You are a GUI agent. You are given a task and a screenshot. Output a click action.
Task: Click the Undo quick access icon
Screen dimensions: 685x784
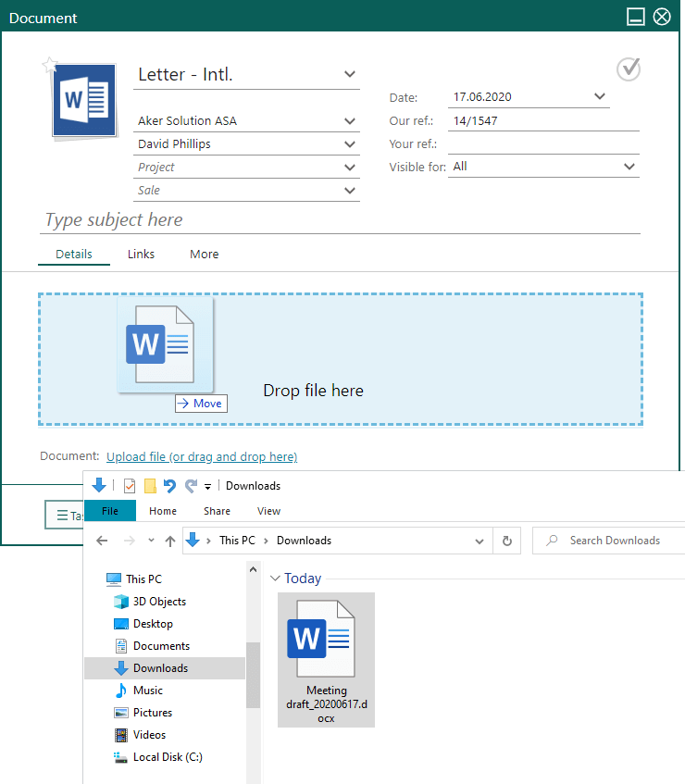(x=170, y=486)
